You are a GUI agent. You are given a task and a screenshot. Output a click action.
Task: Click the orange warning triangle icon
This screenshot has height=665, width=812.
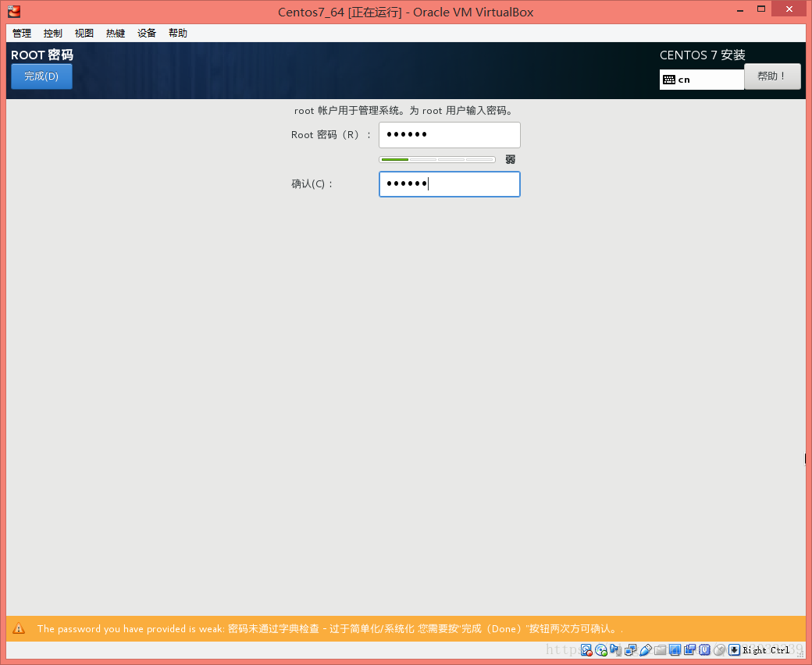(x=19, y=628)
